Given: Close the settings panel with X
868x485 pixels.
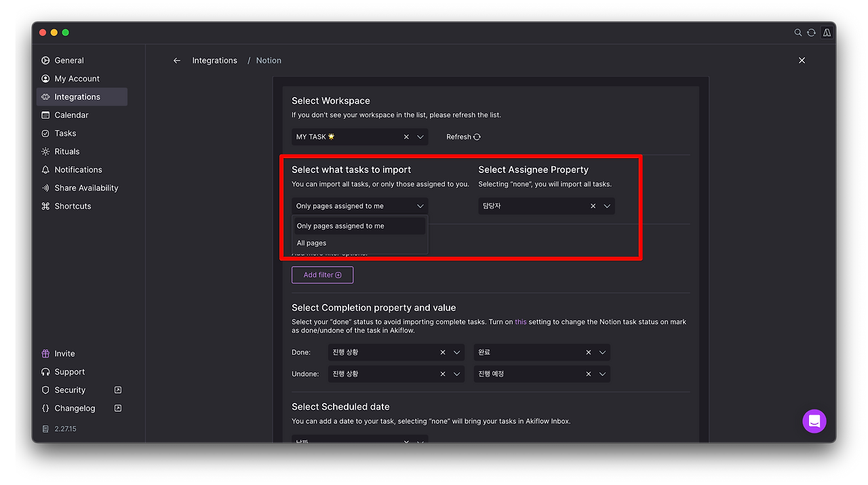Looking at the screenshot, I should (802, 60).
